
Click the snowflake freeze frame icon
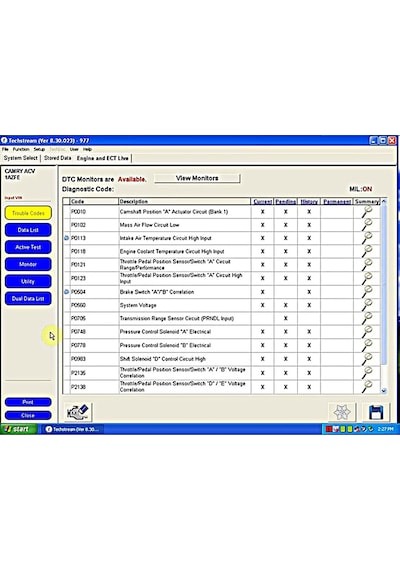coord(342,412)
